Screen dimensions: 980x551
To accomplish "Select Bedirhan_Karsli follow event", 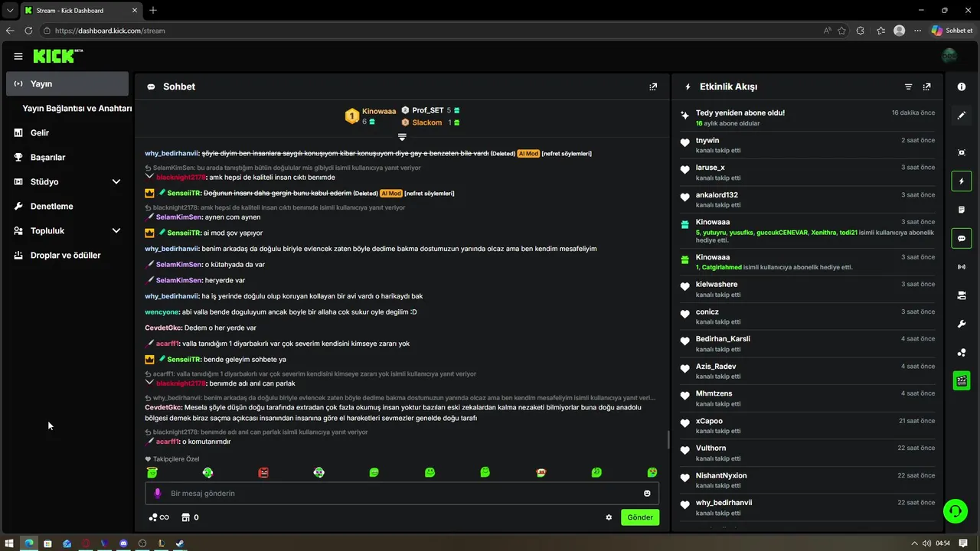I will pyautogui.click(x=807, y=343).
